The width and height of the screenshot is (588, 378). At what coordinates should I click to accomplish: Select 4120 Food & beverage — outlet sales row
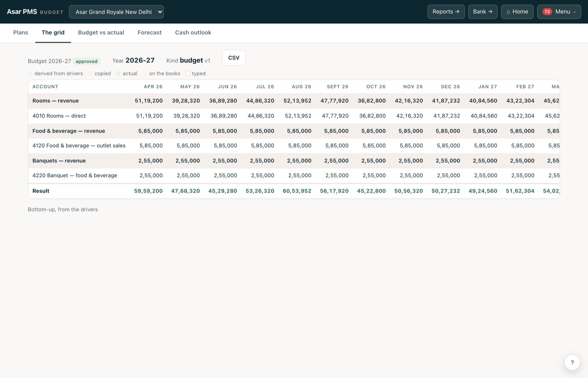[294, 146]
